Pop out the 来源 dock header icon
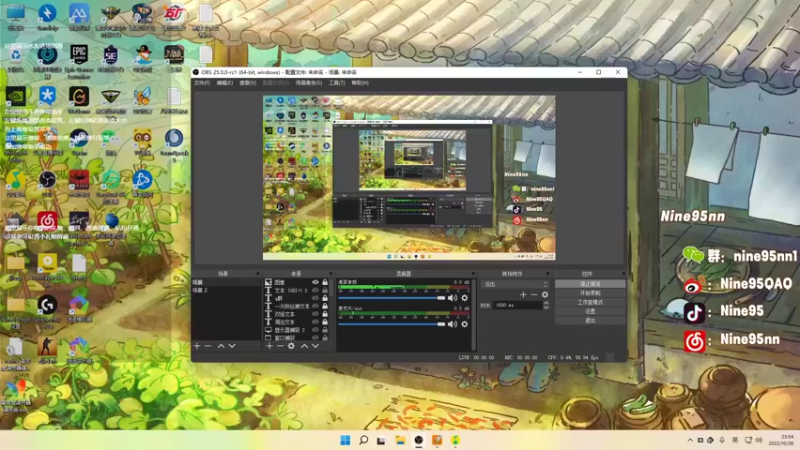Image resolution: width=800 pixels, height=450 pixels. 331,274
